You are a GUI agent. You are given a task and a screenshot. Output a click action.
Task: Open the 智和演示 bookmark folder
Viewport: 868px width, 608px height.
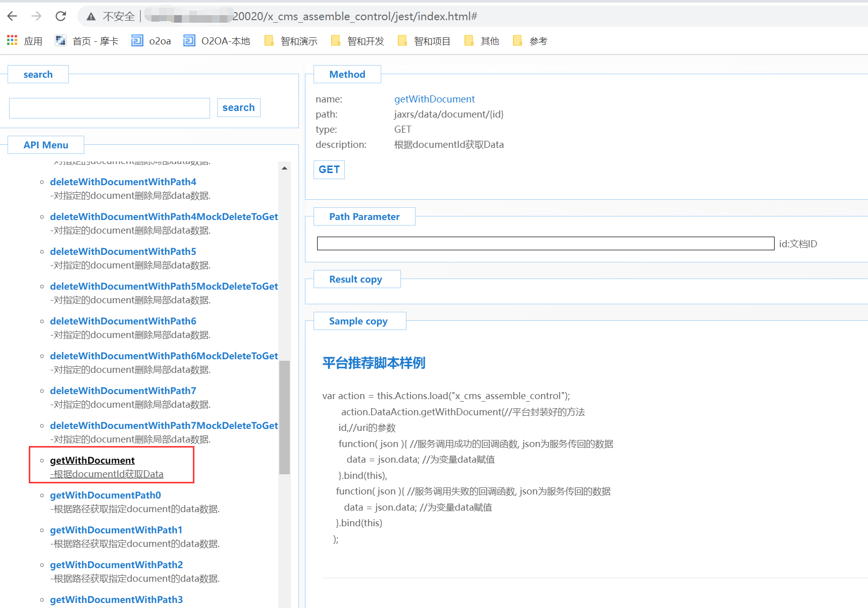coord(291,41)
